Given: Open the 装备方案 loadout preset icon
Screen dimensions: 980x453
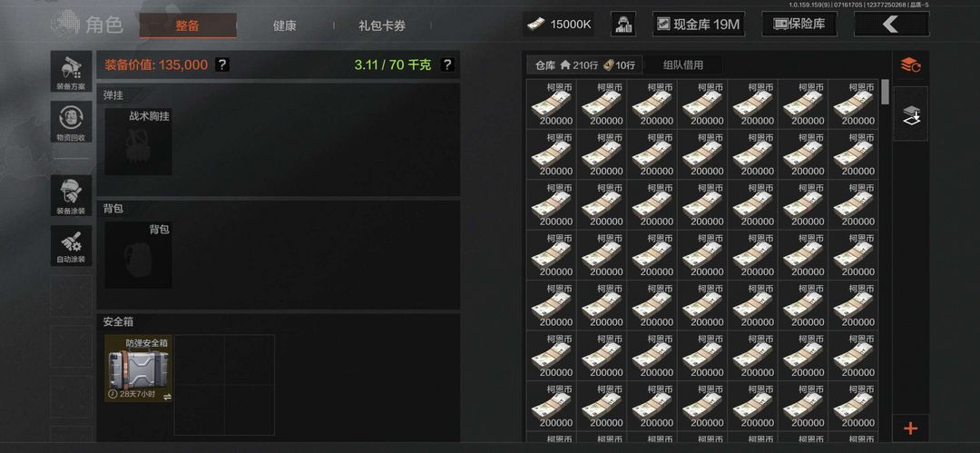Looking at the screenshot, I should (x=72, y=72).
